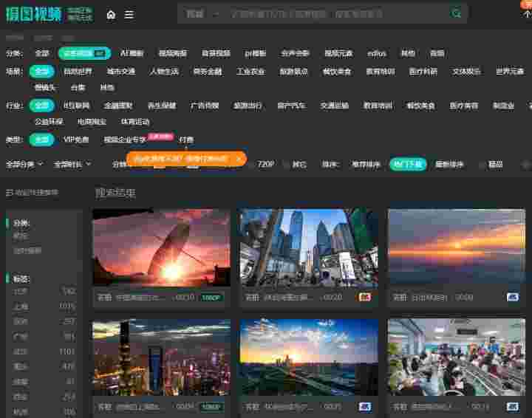This screenshot has width=532, height=418.
Task: Expand the 全部分类 dropdown
Action: point(24,164)
